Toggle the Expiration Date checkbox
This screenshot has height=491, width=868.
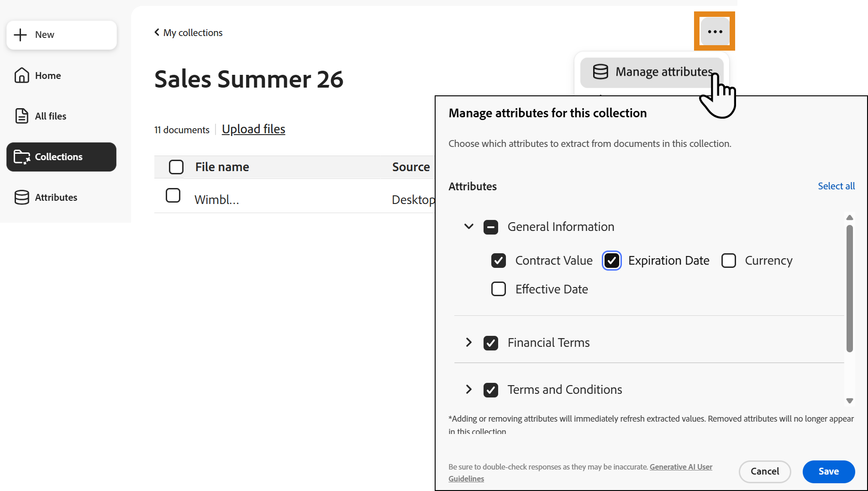pos(611,261)
